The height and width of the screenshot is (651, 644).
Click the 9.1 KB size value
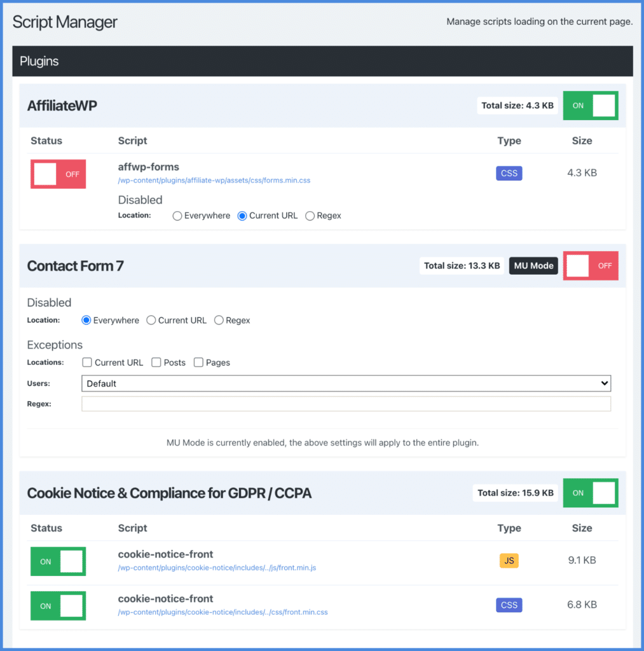582,560
